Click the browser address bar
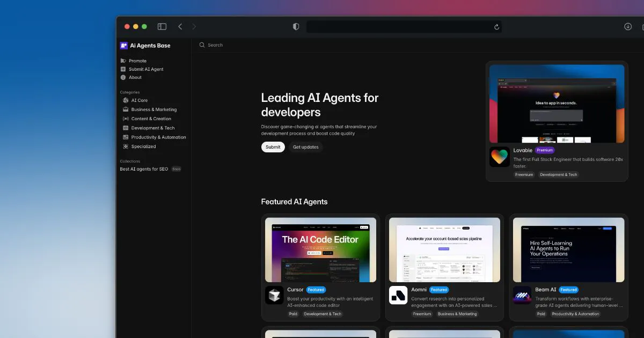 tap(404, 27)
